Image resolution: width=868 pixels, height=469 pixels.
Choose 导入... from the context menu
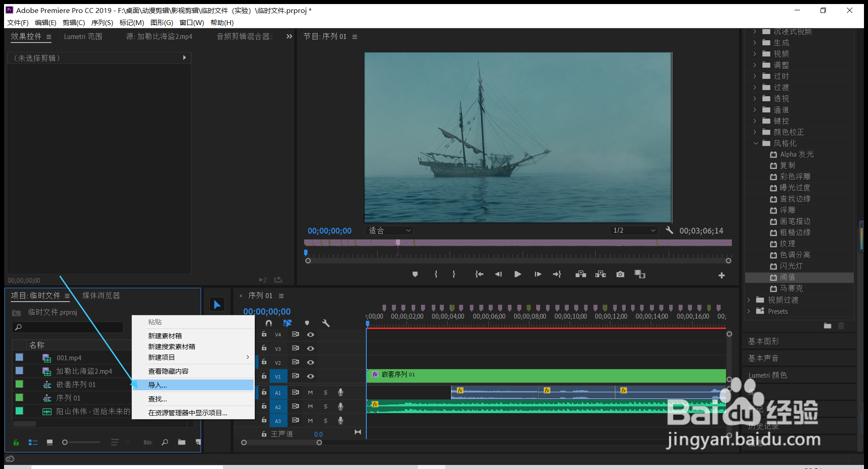pos(193,385)
